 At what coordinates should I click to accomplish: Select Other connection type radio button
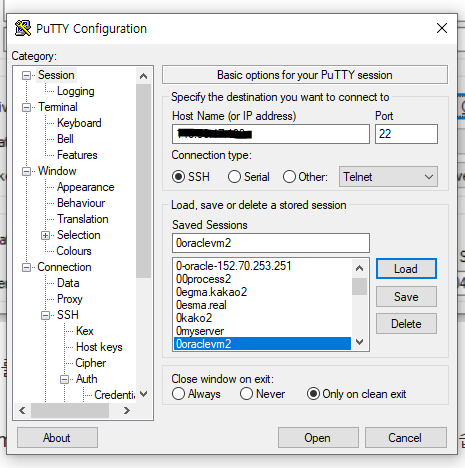point(289,177)
